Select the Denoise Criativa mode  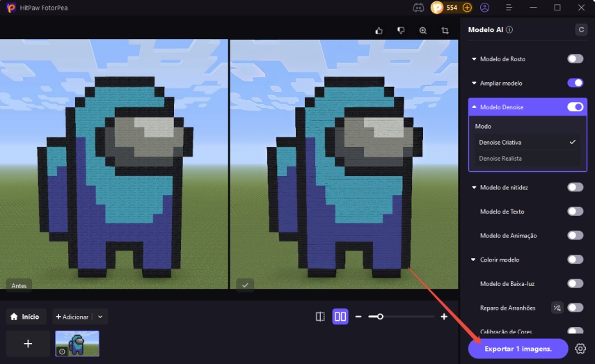(527, 143)
